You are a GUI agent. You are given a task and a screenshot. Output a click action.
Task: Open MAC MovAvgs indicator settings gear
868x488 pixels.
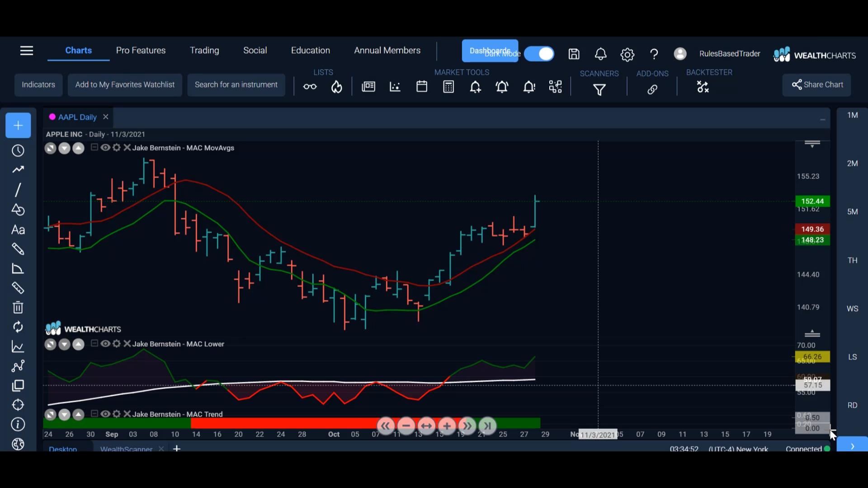pyautogui.click(x=116, y=147)
